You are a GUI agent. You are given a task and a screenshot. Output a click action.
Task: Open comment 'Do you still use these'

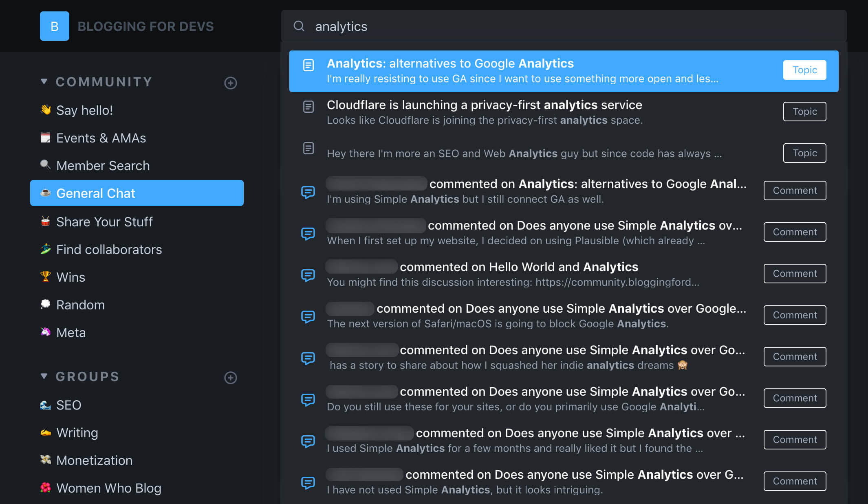pyautogui.click(x=564, y=399)
